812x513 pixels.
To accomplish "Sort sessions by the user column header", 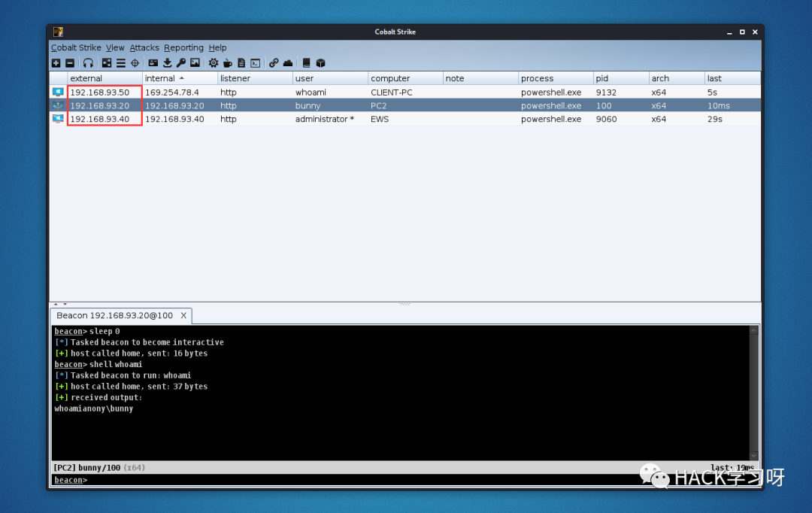I will (x=330, y=78).
